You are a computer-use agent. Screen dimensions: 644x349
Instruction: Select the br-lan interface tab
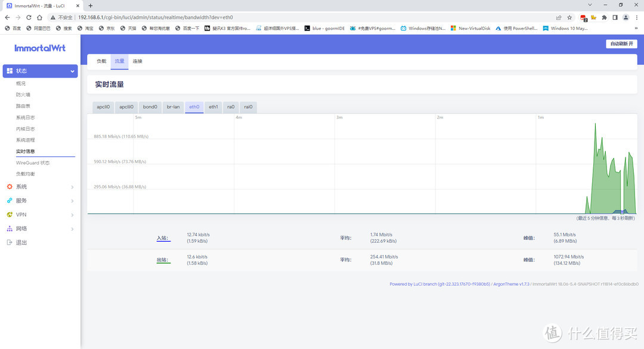(173, 107)
